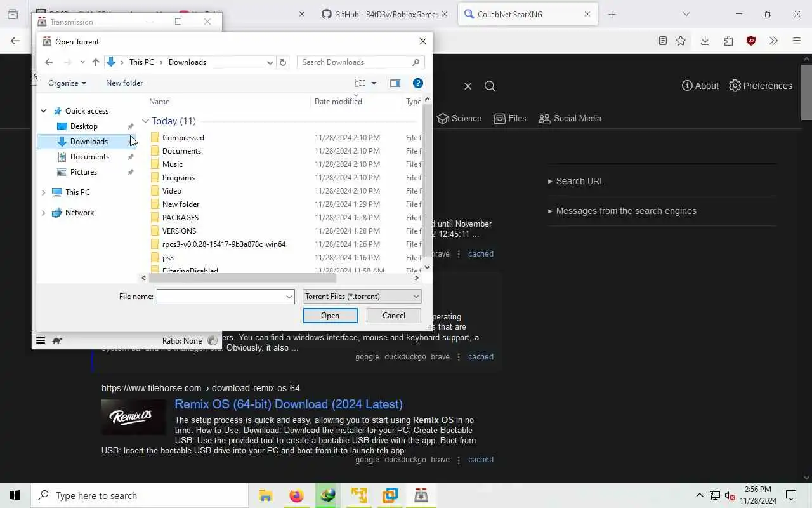Collapse the Today (11) group
The width and height of the screenshot is (812, 508).
pyautogui.click(x=145, y=121)
